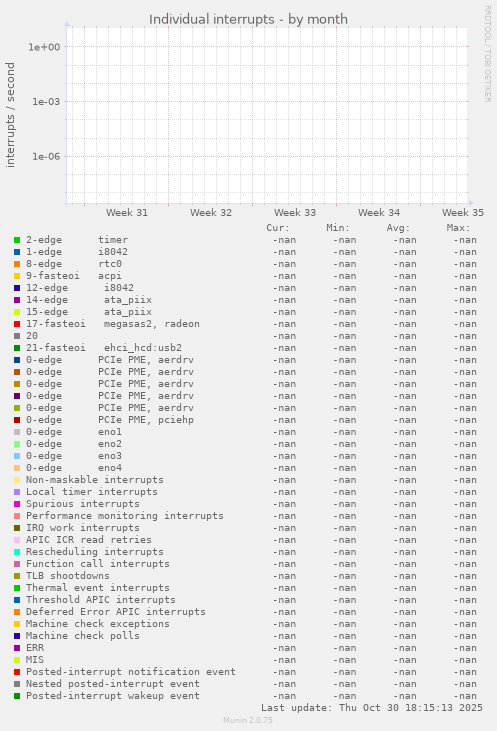497x731 pixels.
Task: Click the Machine check exceptions legend label
Action: pyautogui.click(x=97, y=624)
